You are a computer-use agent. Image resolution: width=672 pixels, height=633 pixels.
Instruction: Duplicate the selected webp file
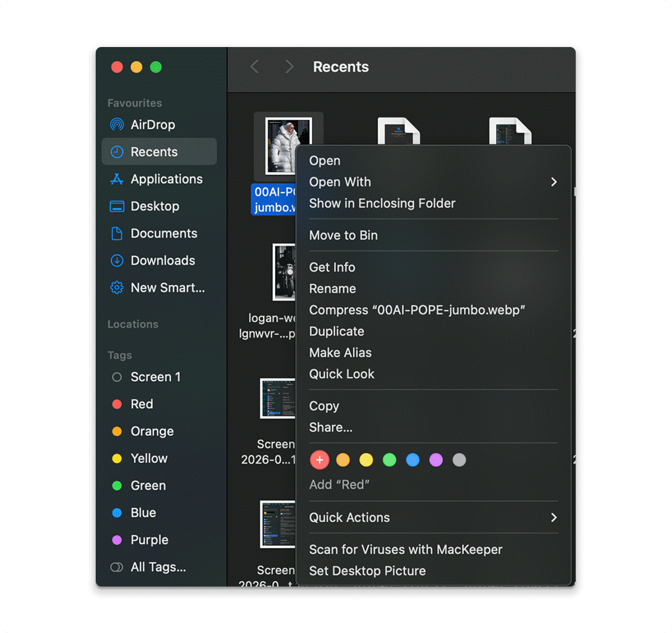tap(337, 331)
